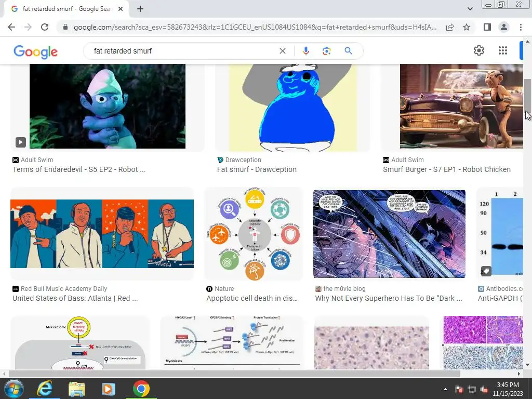Reload the current page
The width and height of the screenshot is (532, 399).
tap(45, 27)
